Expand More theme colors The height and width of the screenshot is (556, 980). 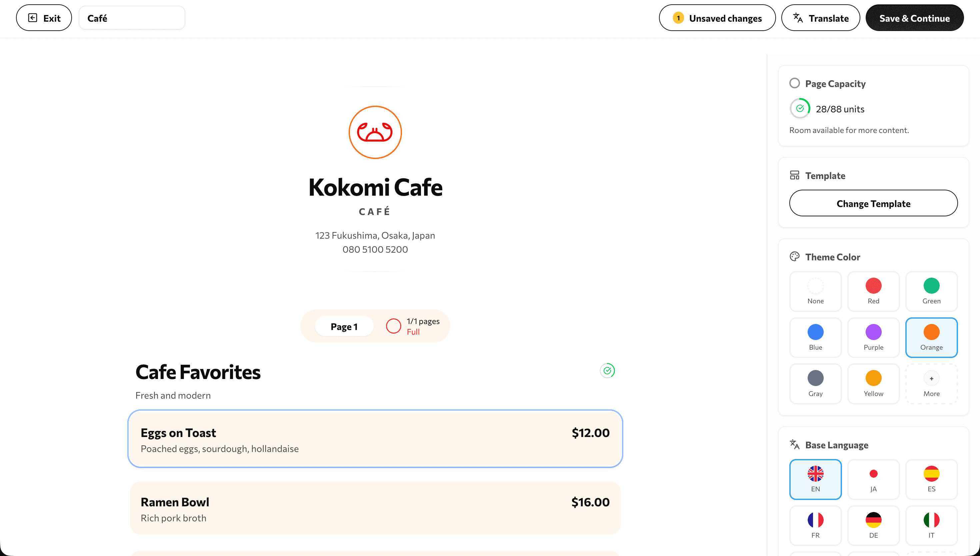pos(932,383)
